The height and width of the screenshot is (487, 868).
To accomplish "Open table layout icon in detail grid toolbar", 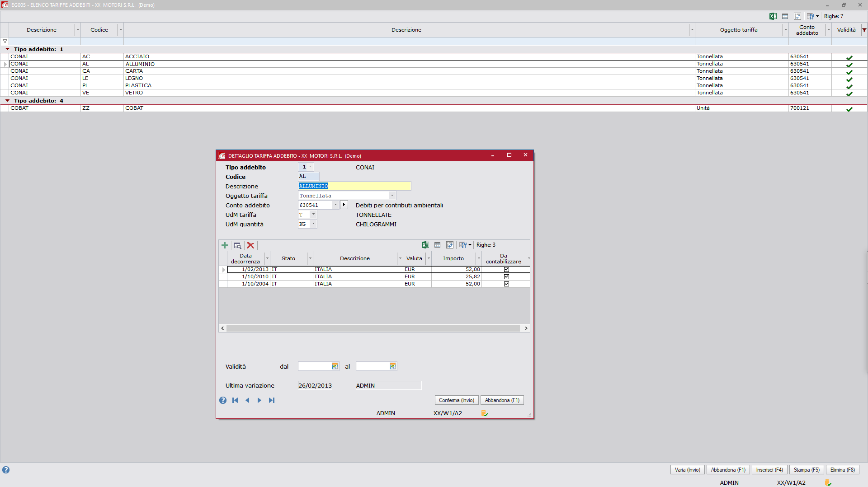I will 437,245.
